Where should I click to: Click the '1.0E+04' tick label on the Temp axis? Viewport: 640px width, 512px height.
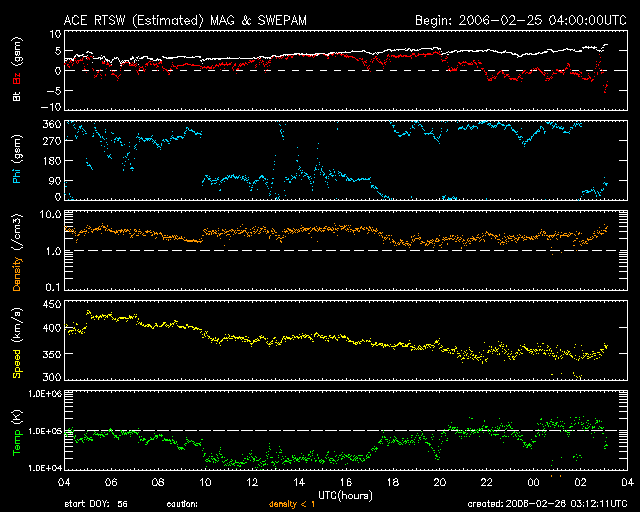tap(45, 468)
